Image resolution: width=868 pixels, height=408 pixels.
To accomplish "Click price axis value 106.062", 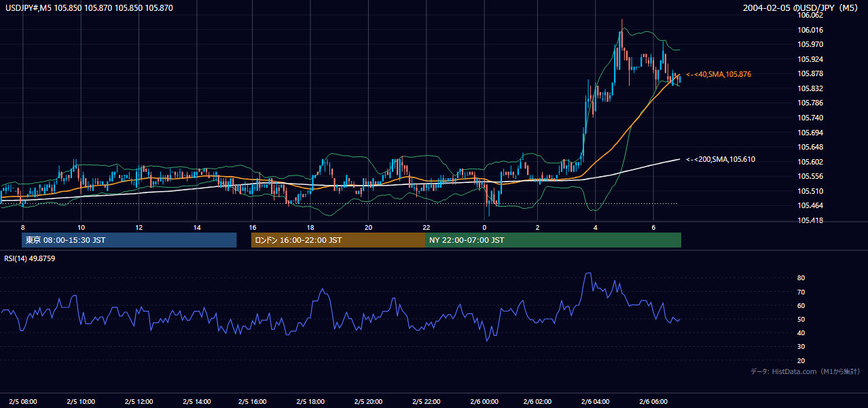I will click(811, 15).
